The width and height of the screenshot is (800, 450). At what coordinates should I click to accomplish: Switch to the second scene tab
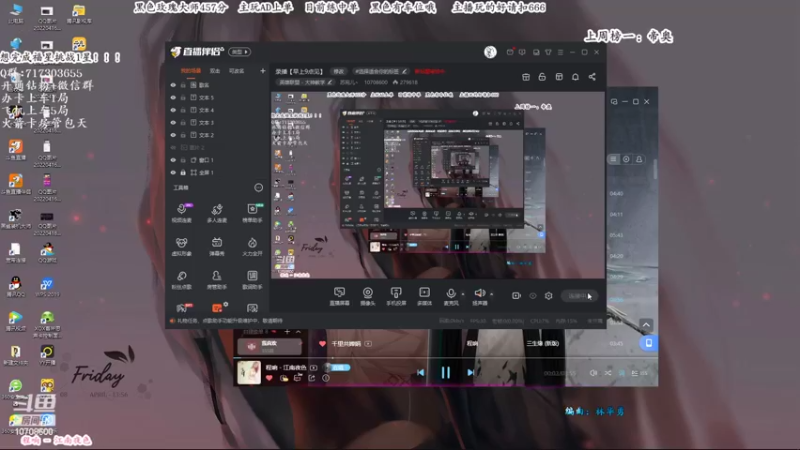tap(215, 71)
